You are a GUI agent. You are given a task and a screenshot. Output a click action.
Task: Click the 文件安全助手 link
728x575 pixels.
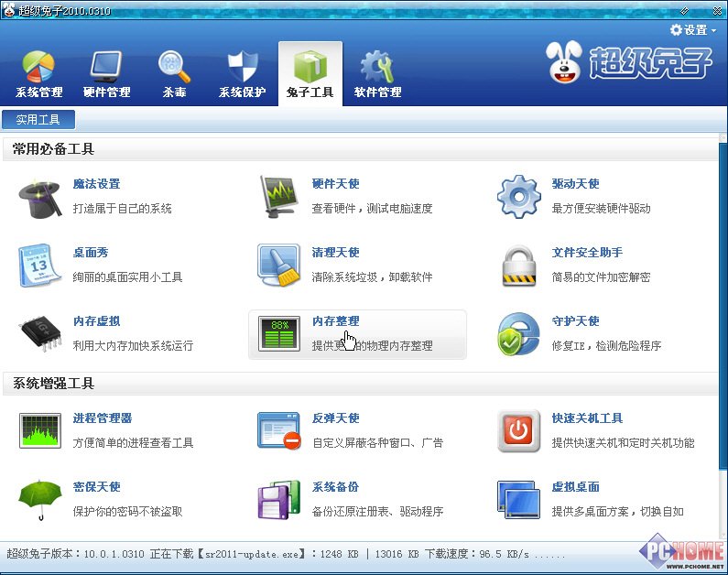point(587,253)
